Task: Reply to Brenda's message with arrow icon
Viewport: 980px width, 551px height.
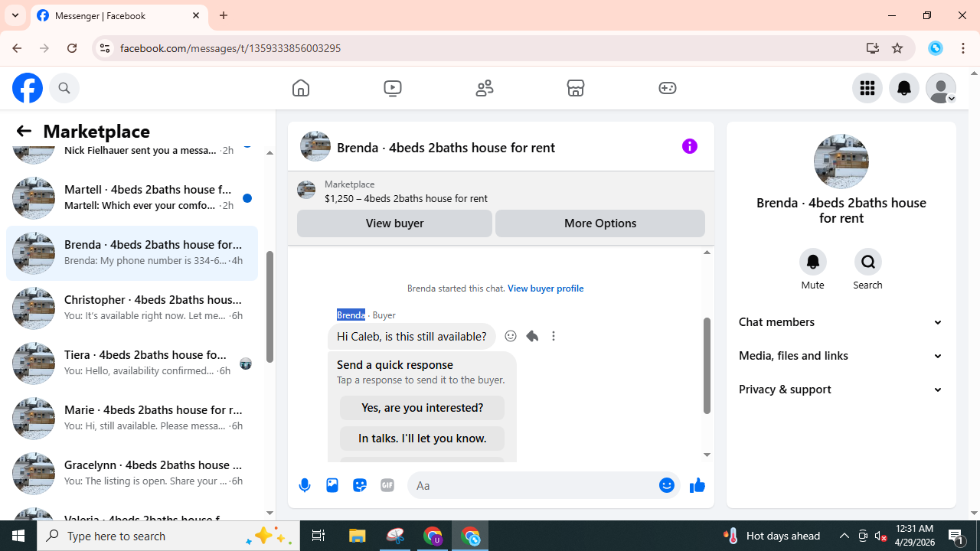Action: pyautogui.click(x=532, y=336)
